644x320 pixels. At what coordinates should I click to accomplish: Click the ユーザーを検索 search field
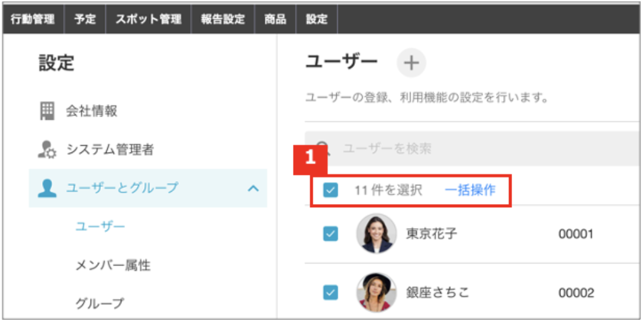[472, 148]
